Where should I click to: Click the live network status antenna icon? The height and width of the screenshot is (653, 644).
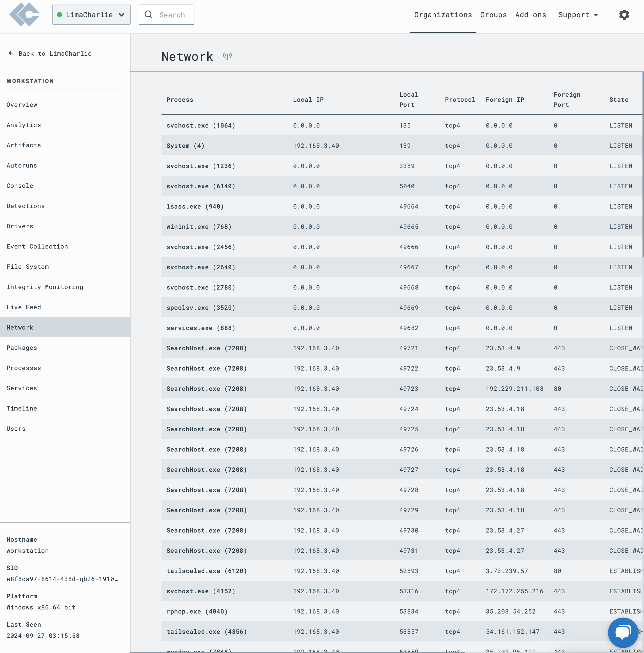(228, 56)
